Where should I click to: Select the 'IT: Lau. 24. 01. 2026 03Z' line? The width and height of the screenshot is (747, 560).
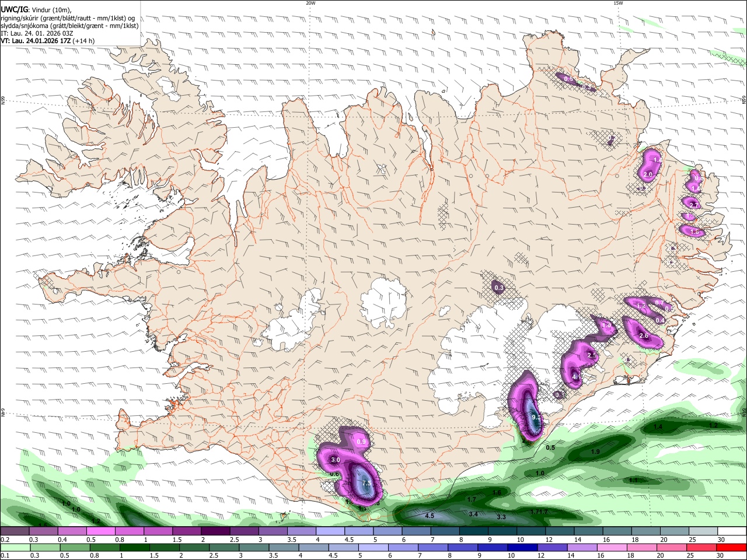[37, 33]
